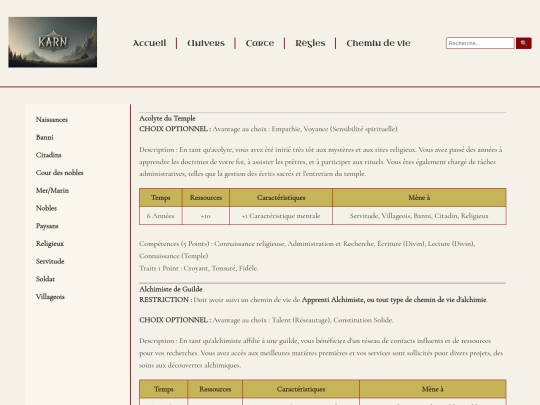Select Naissances in the sidebar
This screenshot has width=540, height=405.
tap(52, 120)
